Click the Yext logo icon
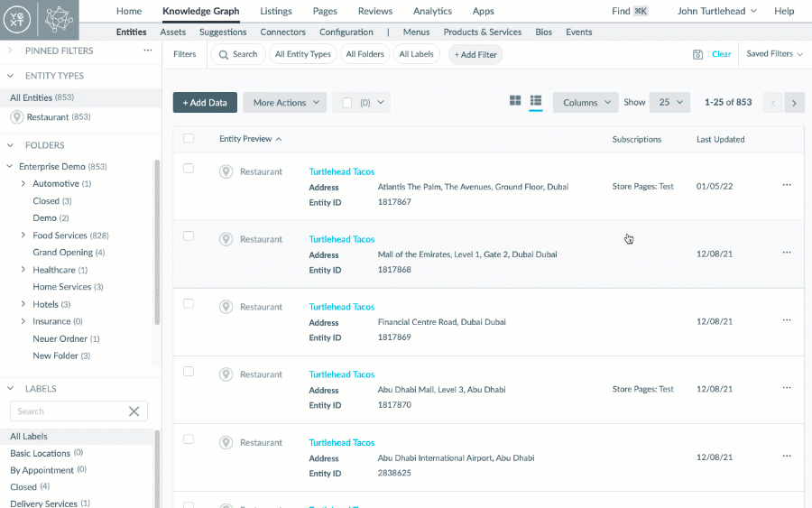 pyautogui.click(x=16, y=20)
